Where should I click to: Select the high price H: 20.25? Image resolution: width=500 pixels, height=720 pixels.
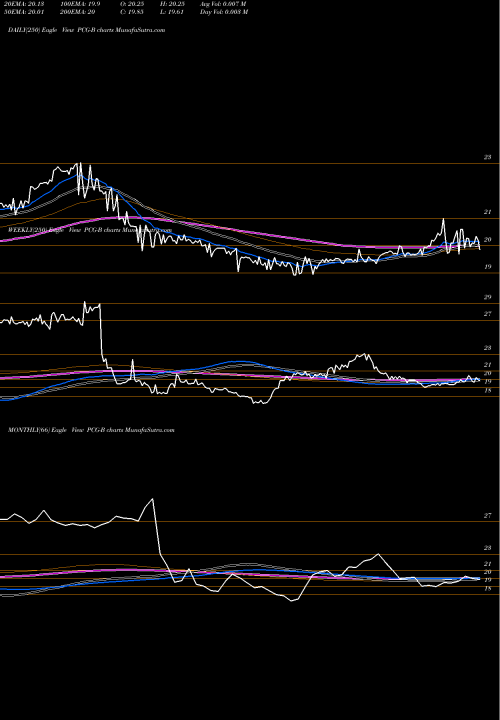(173, 4)
